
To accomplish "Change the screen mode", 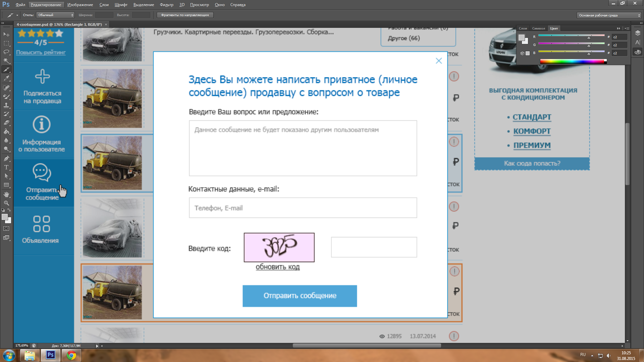I will point(6,238).
